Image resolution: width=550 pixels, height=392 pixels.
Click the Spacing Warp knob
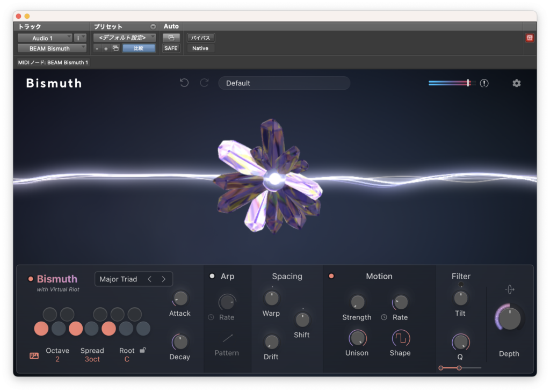(271, 299)
